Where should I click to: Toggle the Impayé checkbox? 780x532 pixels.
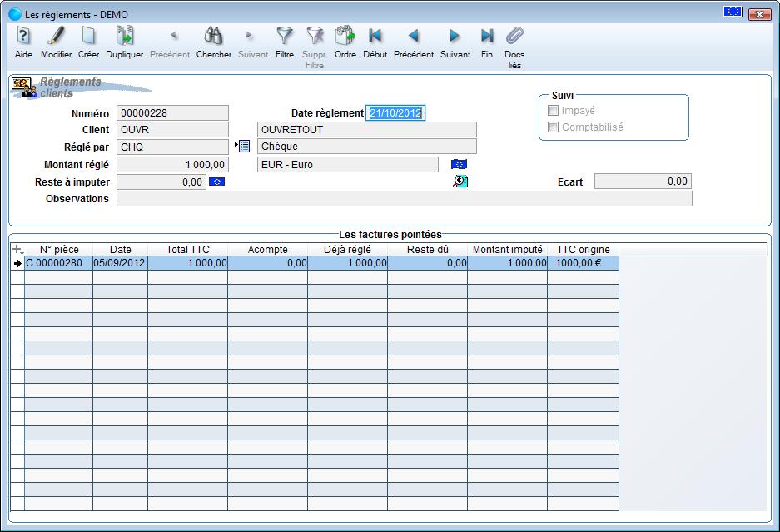[x=553, y=111]
